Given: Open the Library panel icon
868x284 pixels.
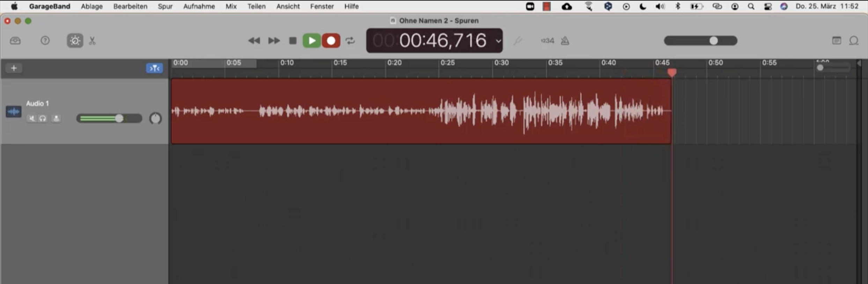Looking at the screenshot, I should tap(15, 41).
